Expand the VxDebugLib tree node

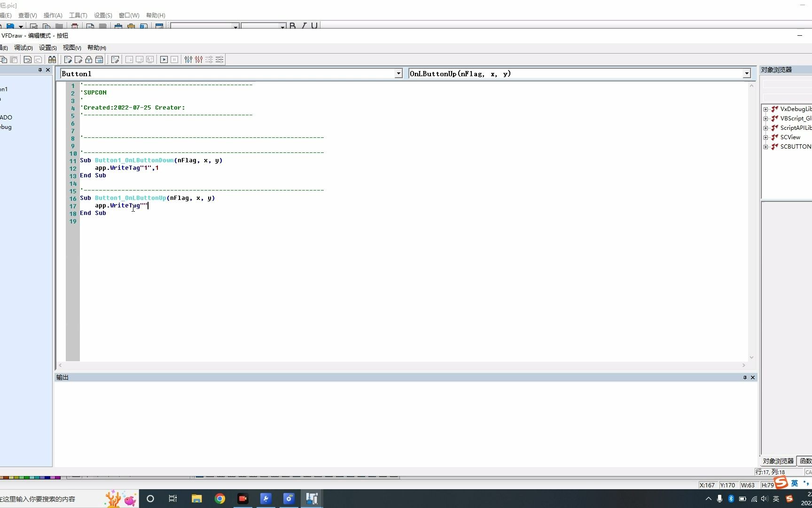pyautogui.click(x=766, y=109)
